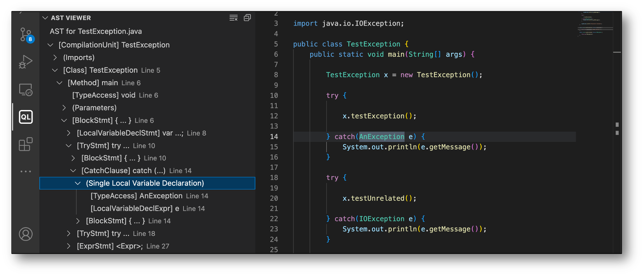Collapse the (Single Local Variable Declaration) chevron
This screenshot has width=644, height=276.
78,183
